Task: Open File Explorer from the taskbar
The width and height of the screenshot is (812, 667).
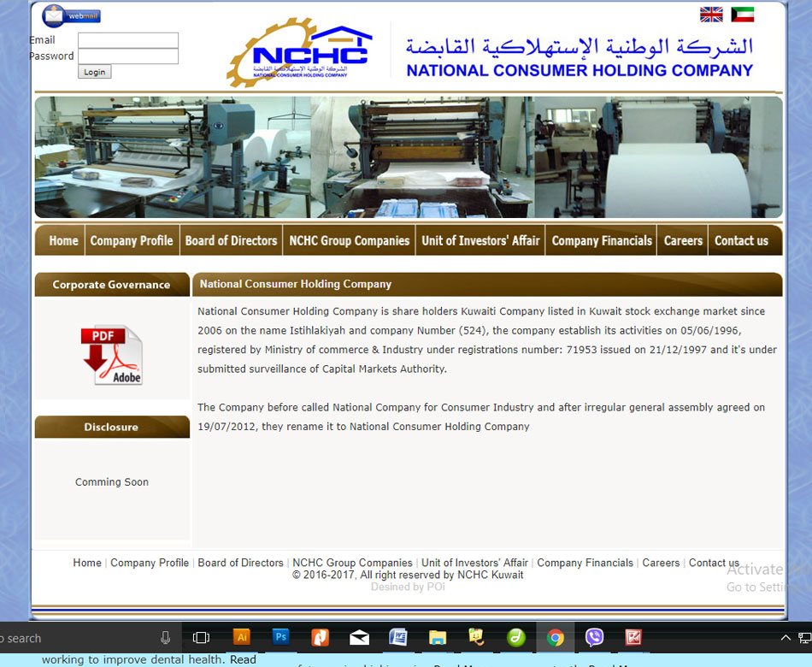Action: point(438,637)
